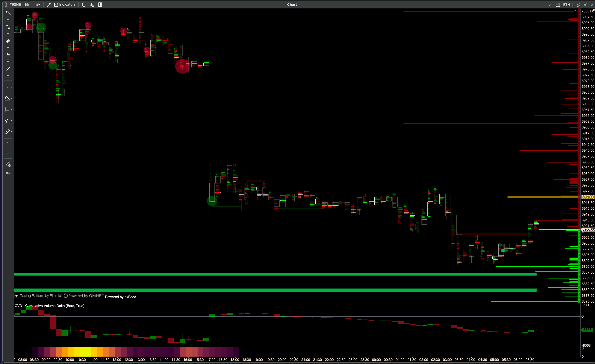Expand chevron under the polygon shape tool
595x364 pixels.
tap(8, 20)
